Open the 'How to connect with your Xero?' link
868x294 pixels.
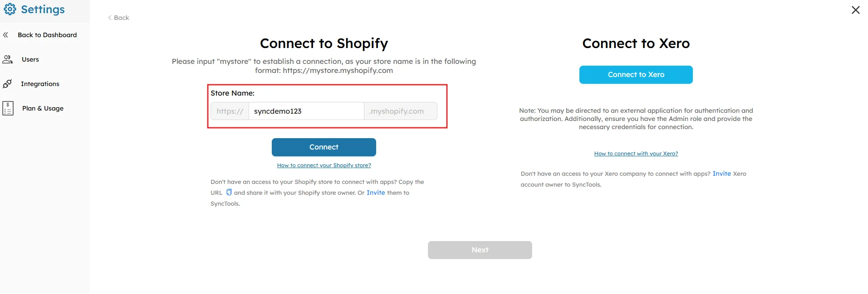pos(636,154)
